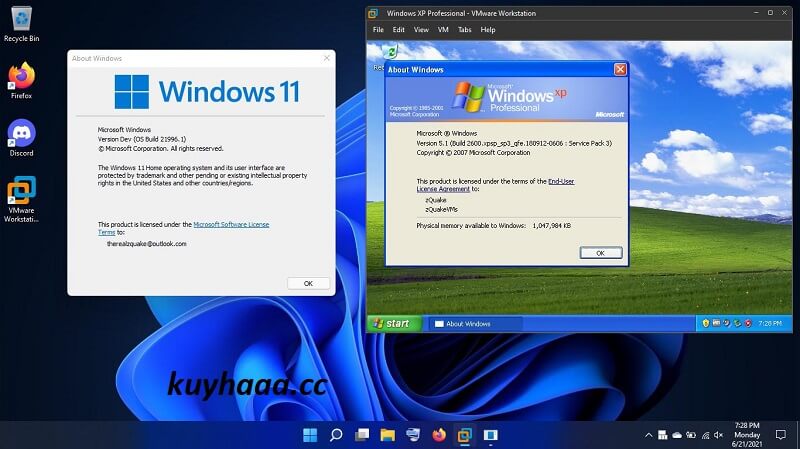Click the red shield XP tray icon
Screen dimensions: 800x449
[x=748, y=323]
